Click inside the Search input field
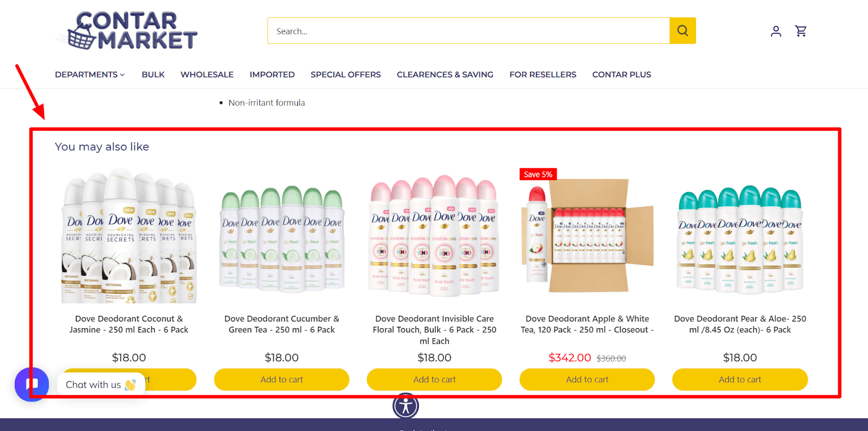 pyautogui.click(x=469, y=31)
